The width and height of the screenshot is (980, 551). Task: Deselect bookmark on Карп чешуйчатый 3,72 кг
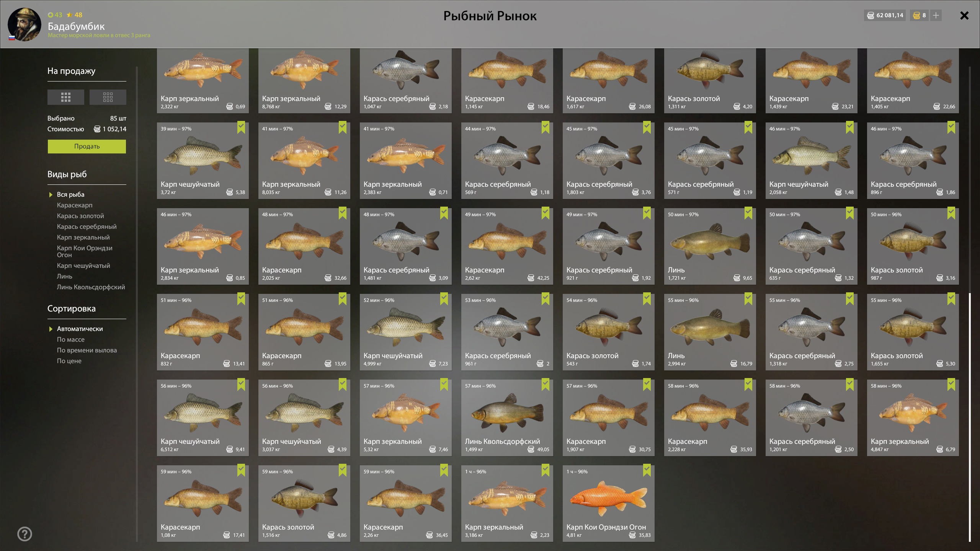pos(241,127)
